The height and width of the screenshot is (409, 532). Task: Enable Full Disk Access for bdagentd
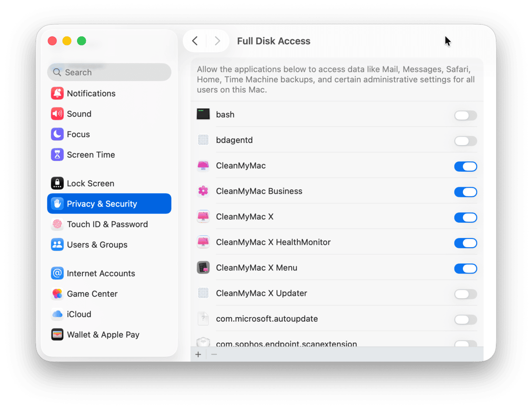(465, 141)
